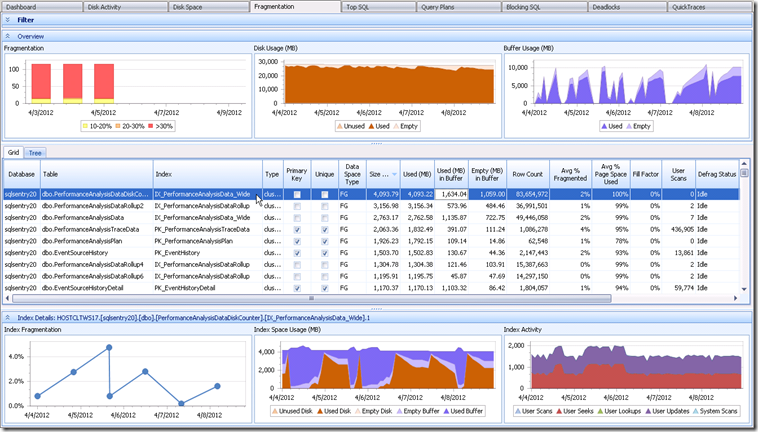Click the Used Disk legend marker
Screen dimensions: 758x432
pyautogui.click(x=320, y=411)
